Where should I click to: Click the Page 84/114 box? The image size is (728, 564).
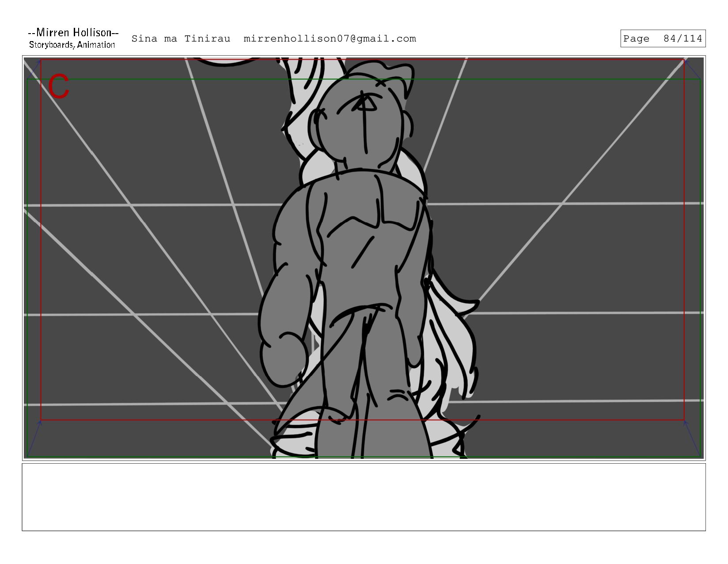click(663, 38)
